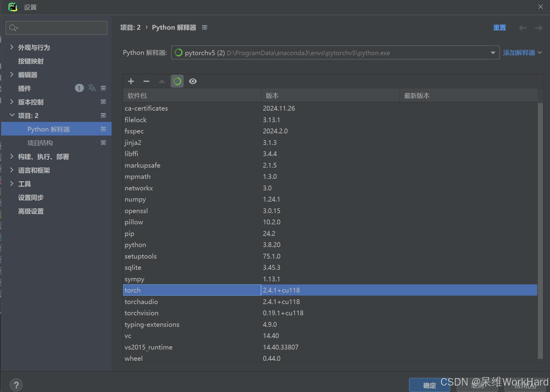Click the project-level icon beside 项目: 2

tap(103, 116)
